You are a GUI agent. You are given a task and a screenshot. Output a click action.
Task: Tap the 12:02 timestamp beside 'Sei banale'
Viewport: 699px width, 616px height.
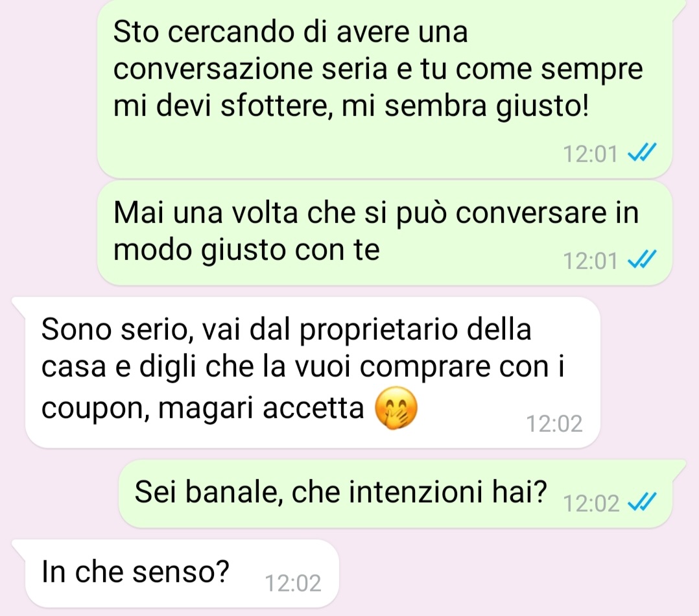(x=591, y=503)
